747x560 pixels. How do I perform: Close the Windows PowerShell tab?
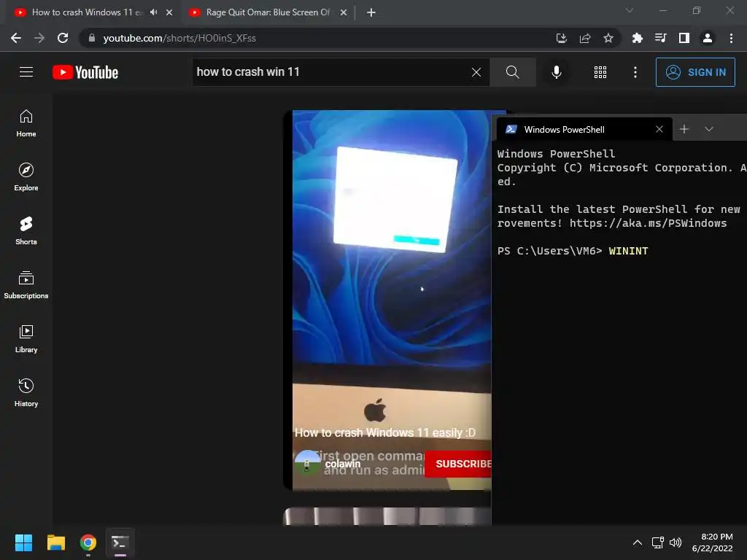click(x=659, y=130)
